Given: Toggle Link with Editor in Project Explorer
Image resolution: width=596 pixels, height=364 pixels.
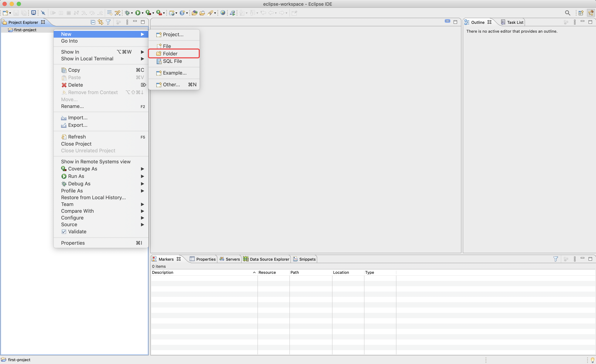Looking at the screenshot, I should [x=100, y=22].
